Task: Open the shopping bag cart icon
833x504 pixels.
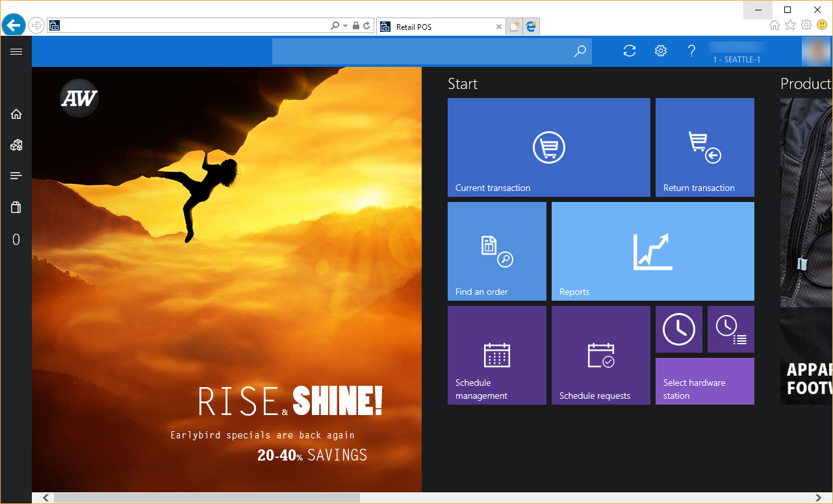Action: pyautogui.click(x=16, y=207)
